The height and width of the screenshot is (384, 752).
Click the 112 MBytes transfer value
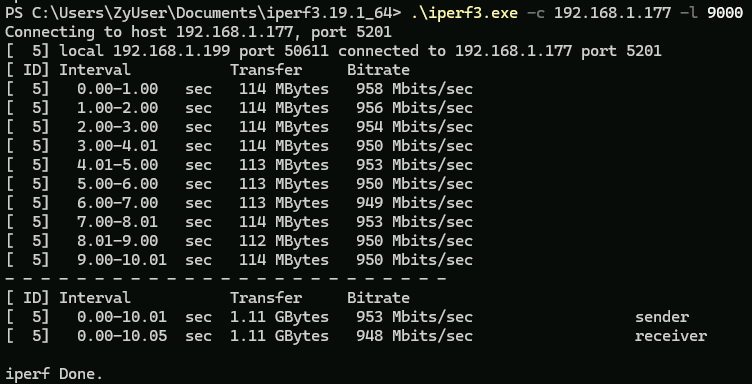[x=284, y=241]
